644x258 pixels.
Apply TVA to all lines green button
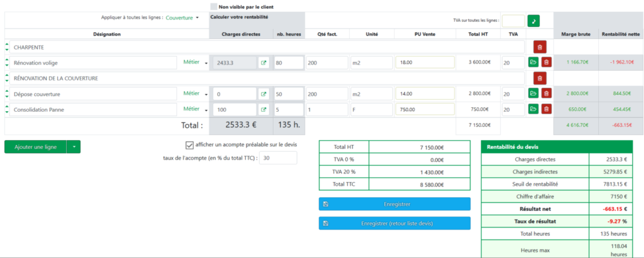[533, 21]
